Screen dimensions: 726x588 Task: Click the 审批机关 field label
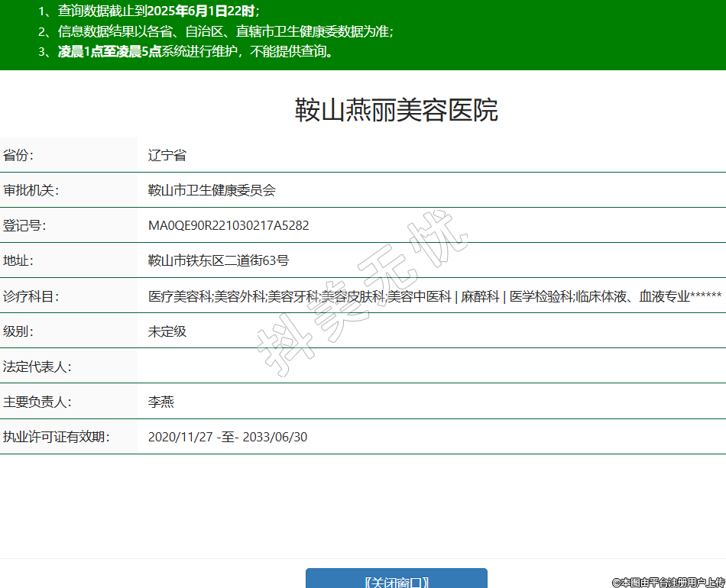[x=31, y=190]
